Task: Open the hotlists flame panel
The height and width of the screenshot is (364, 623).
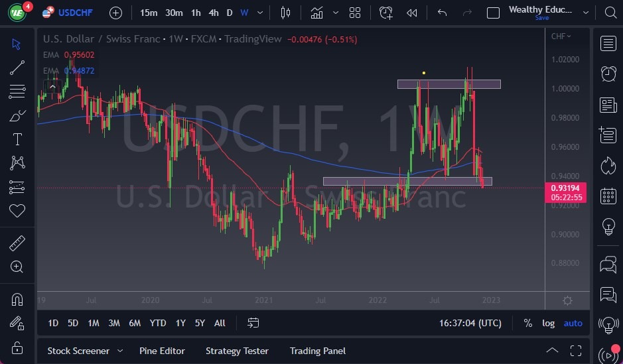Action: (608, 166)
